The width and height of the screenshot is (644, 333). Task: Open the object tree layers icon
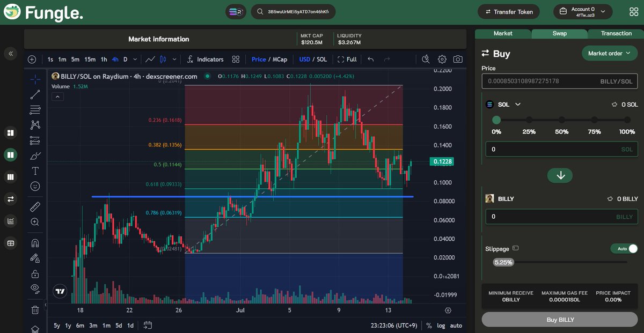click(35, 328)
